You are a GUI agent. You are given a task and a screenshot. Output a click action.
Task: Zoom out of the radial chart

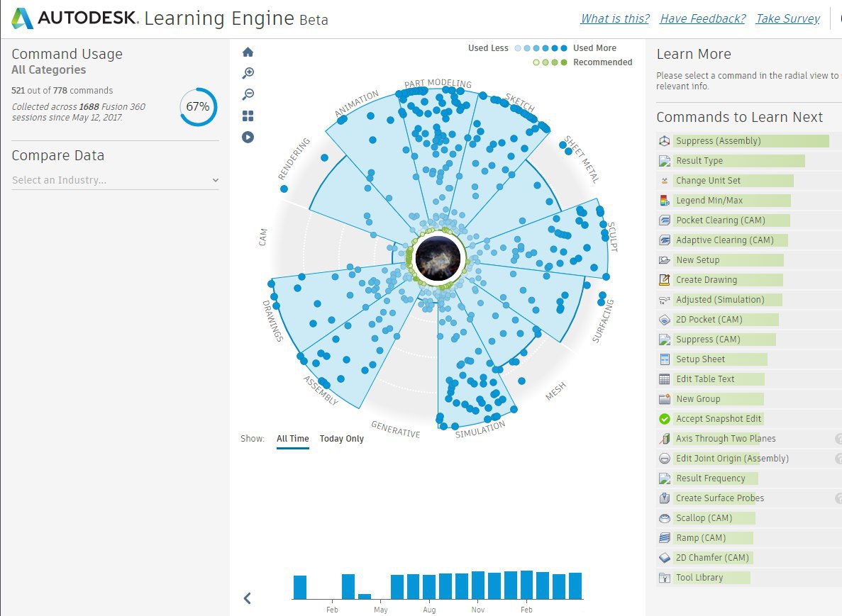(x=248, y=94)
